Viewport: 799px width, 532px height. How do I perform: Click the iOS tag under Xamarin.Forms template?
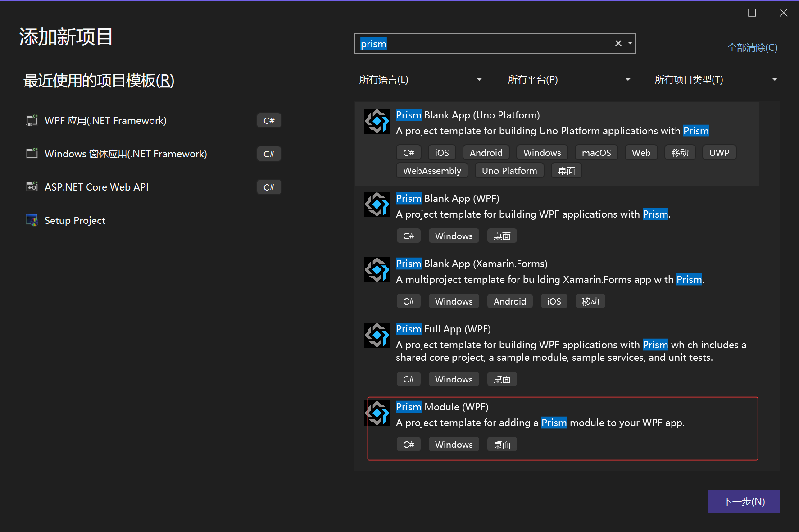click(554, 301)
